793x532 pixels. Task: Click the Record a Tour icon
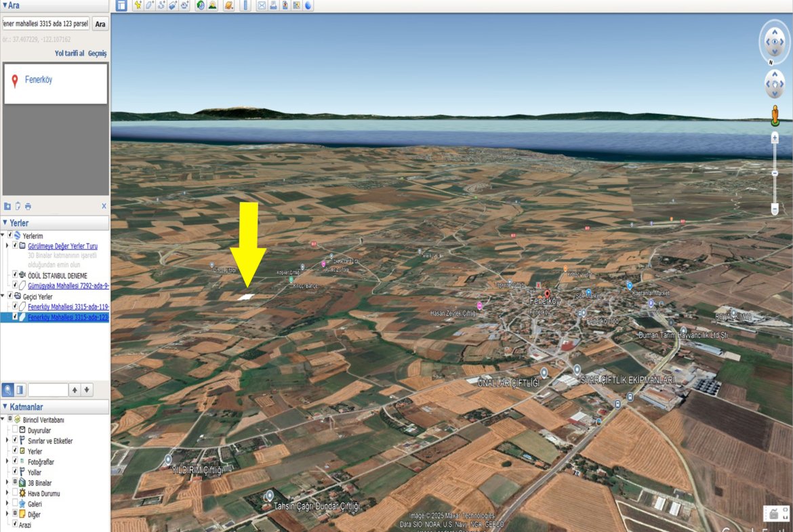pyautogui.click(x=184, y=5)
